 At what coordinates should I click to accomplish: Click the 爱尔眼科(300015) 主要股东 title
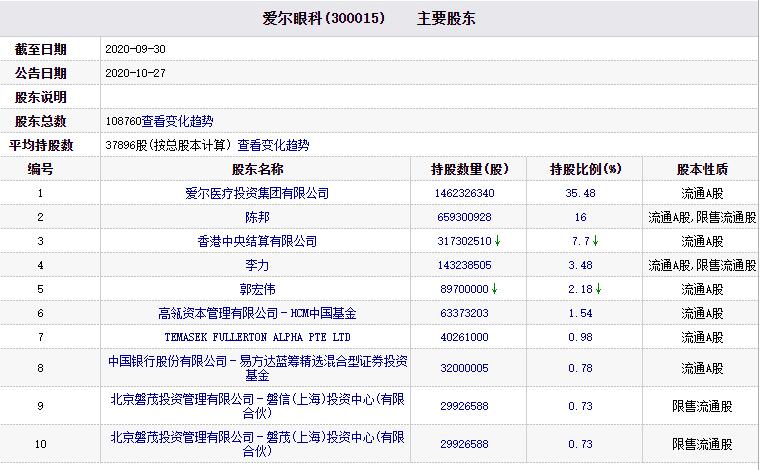pos(368,18)
